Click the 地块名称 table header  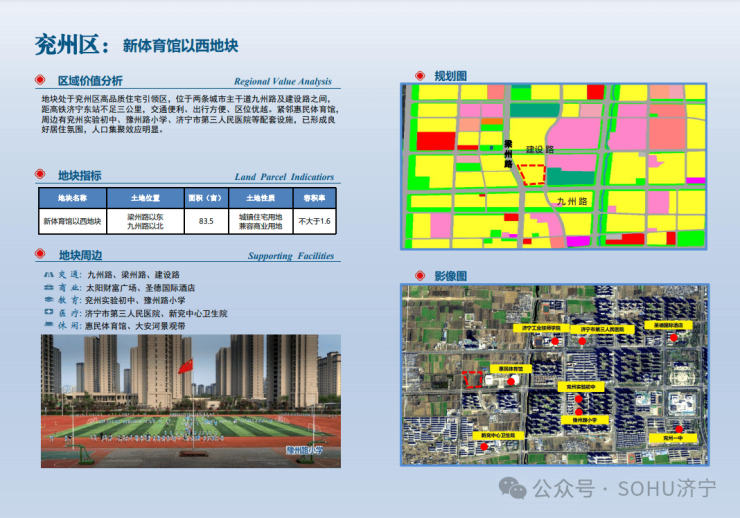[73, 198]
